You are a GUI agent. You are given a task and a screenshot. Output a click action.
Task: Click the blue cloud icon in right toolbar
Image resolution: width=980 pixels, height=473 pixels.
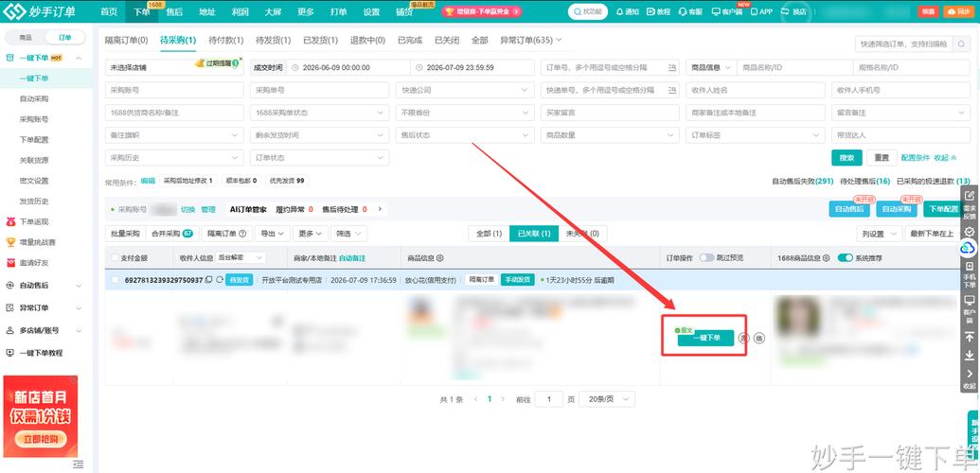(x=969, y=248)
